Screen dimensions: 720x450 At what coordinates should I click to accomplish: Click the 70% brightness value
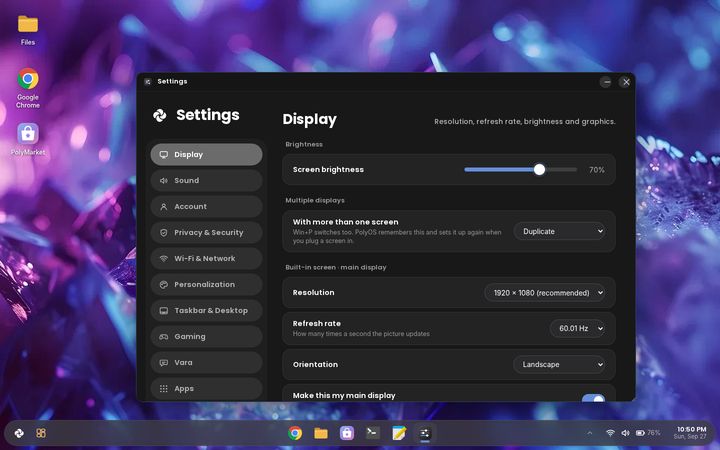pyautogui.click(x=596, y=170)
